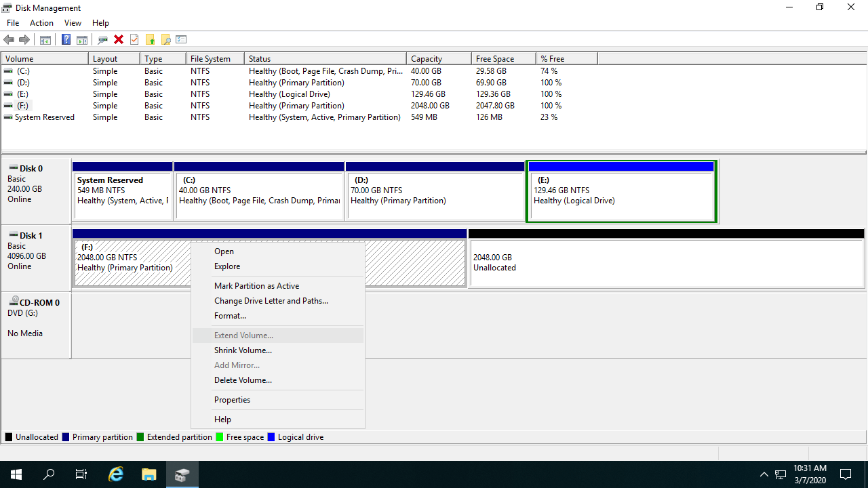Click the red X delete toolbar icon
868x488 pixels.
click(x=119, y=40)
